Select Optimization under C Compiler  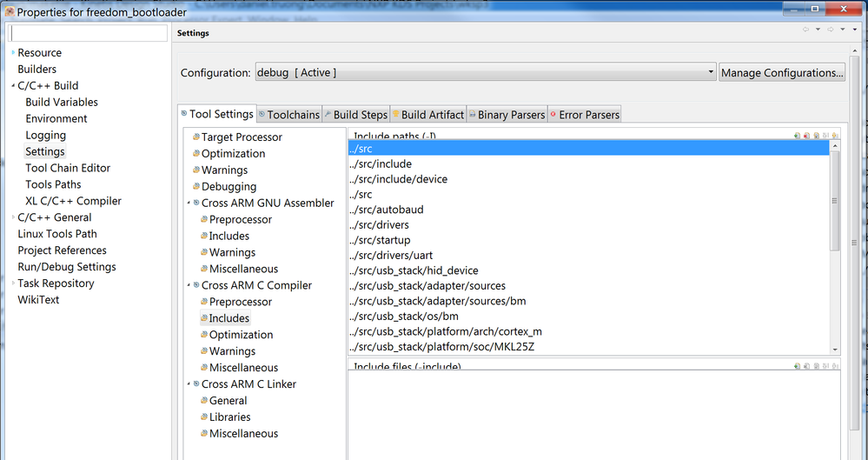(241, 335)
